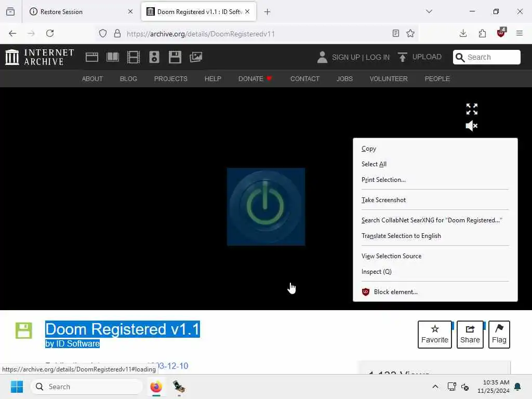Open the VOLUNTEER link
Viewport: 532px width, 399px height.
[389, 79]
